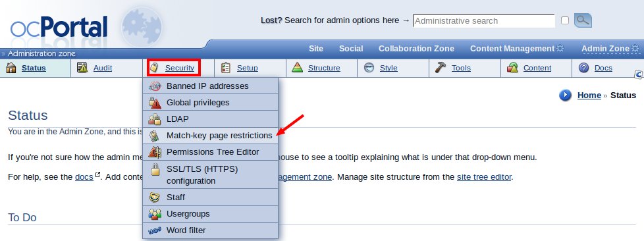Click the Usergroups people icon
This screenshot has height=241, width=644.
(155, 214)
